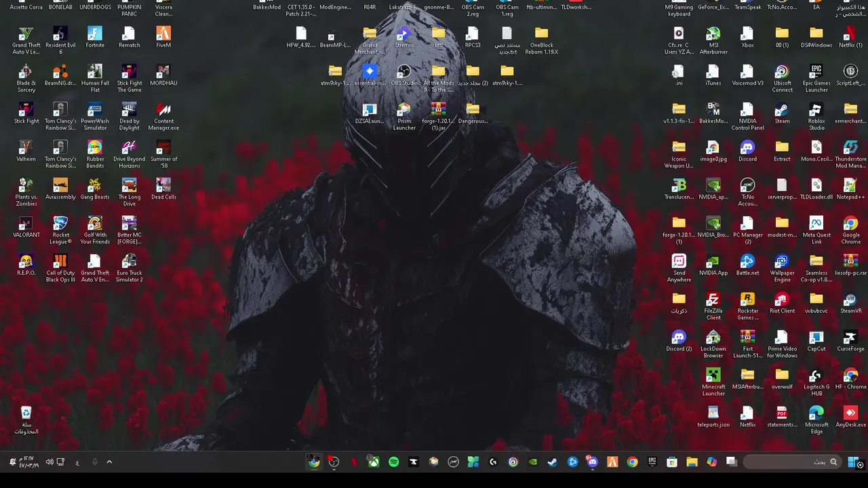
Task: Select the AnyDesk.exe desktop icon
Action: point(850,417)
